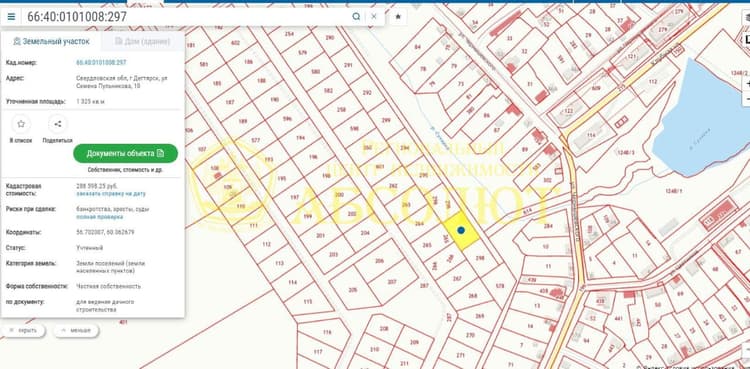
Task: Click map parcel labeled 270
Action: 470,335
